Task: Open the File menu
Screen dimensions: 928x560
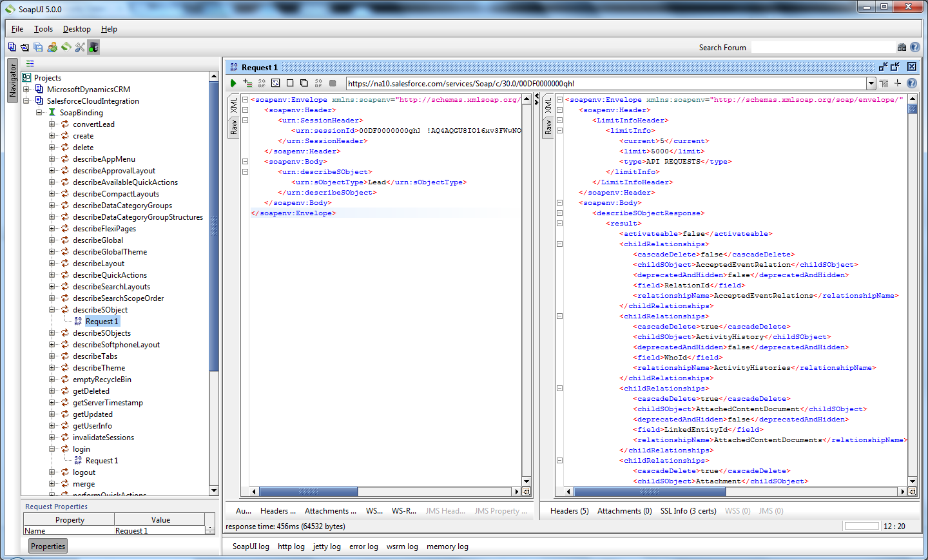Action: (17, 29)
